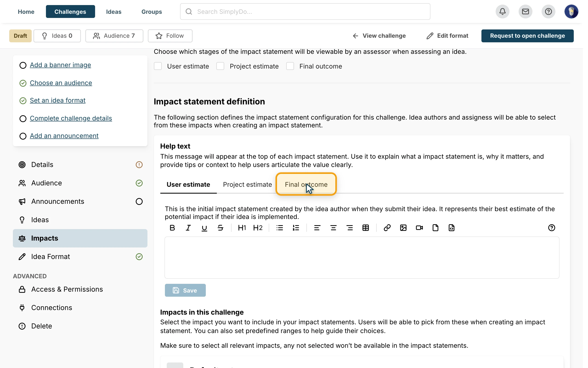Insert a numbered list
Viewport: 588px width, 368px height.
click(x=296, y=228)
